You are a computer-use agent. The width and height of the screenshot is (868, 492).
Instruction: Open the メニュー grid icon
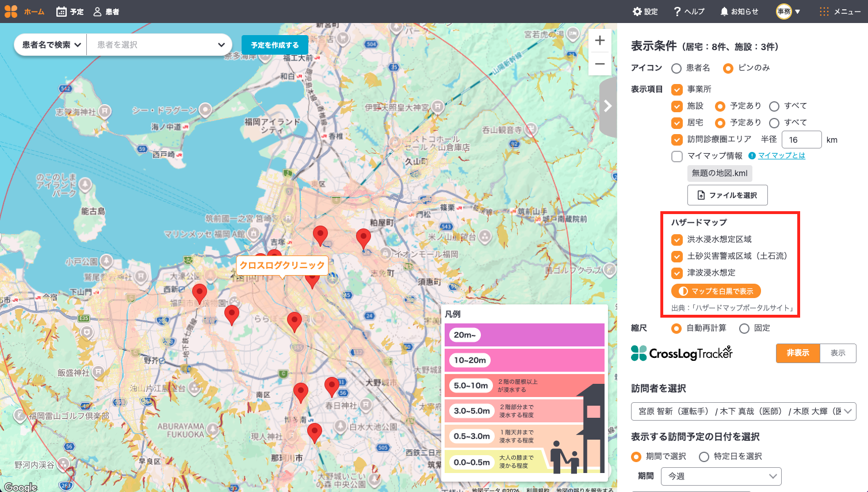[x=824, y=12]
